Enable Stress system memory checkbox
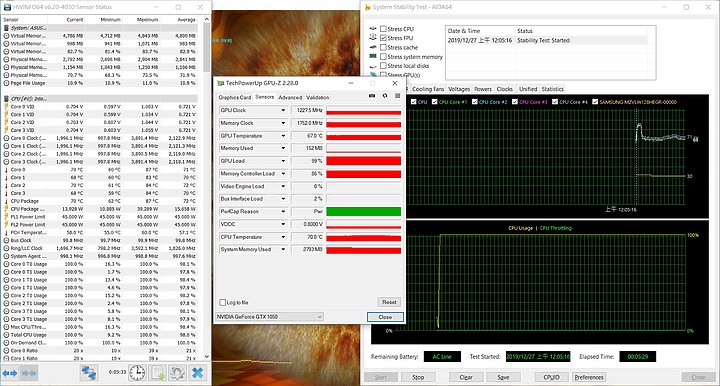720x386 pixels. (x=383, y=56)
